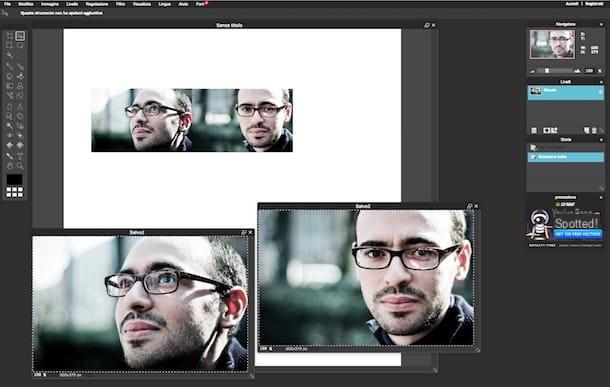Open the Modifica menu
The image size is (610, 387).
(x=26, y=4)
